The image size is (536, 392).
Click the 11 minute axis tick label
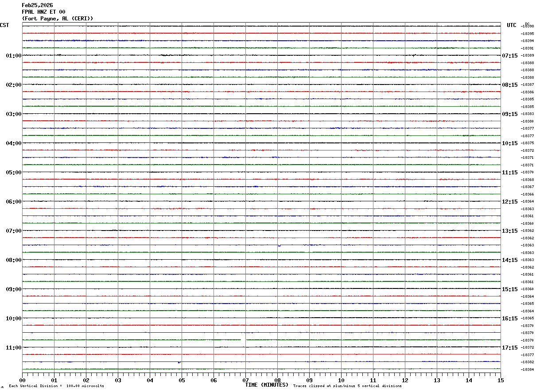click(x=373, y=380)
